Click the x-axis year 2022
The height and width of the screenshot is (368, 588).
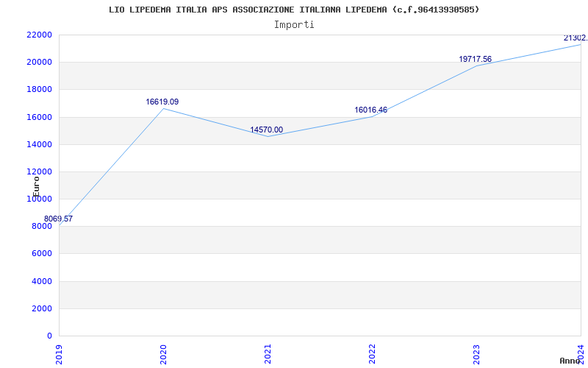[x=372, y=354]
